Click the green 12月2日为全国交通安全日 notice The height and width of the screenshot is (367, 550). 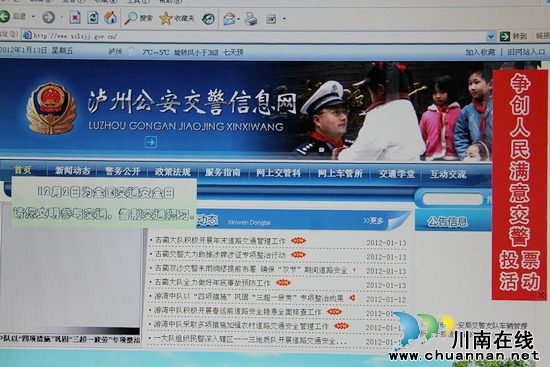click(104, 203)
